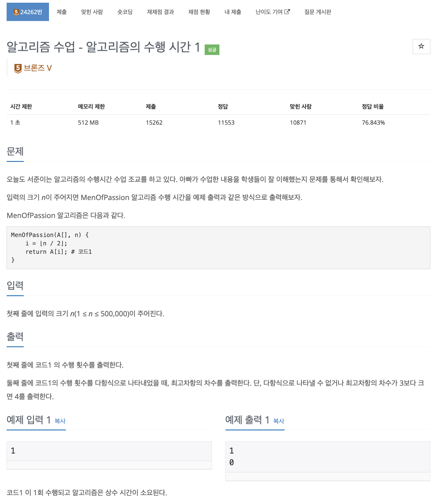Click the external link icon on 난이도 기여
Screen dimensions: 437x504
click(287, 12)
